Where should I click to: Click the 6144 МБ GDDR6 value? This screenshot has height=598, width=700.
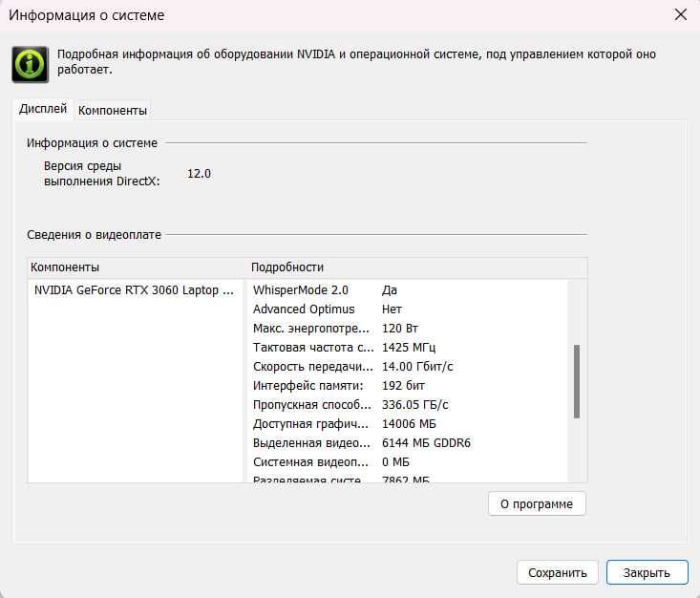(x=426, y=443)
